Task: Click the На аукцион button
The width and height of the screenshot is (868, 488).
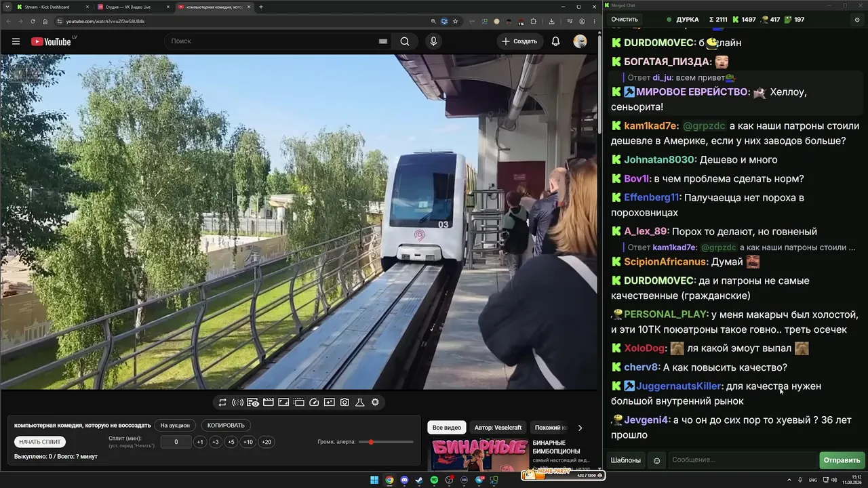Action: pyautogui.click(x=175, y=426)
